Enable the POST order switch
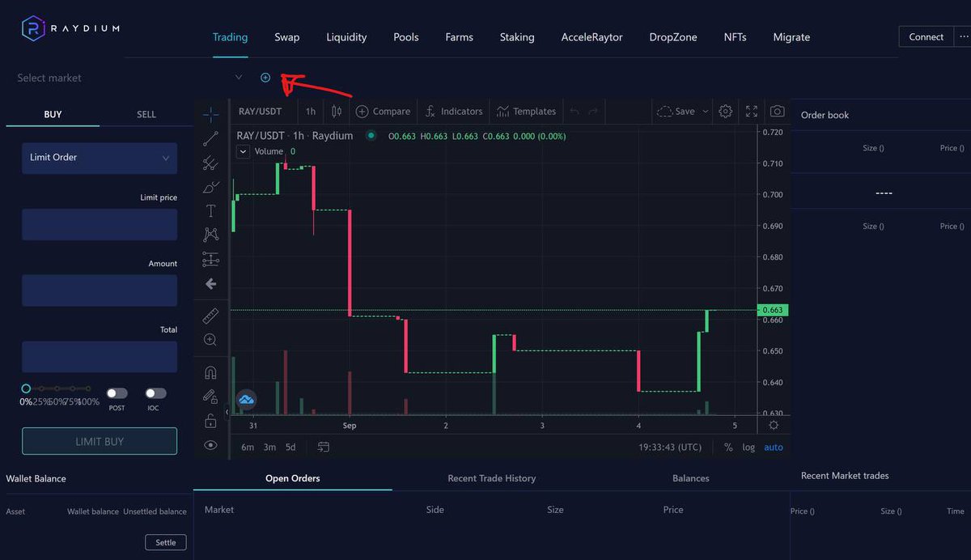 click(117, 393)
